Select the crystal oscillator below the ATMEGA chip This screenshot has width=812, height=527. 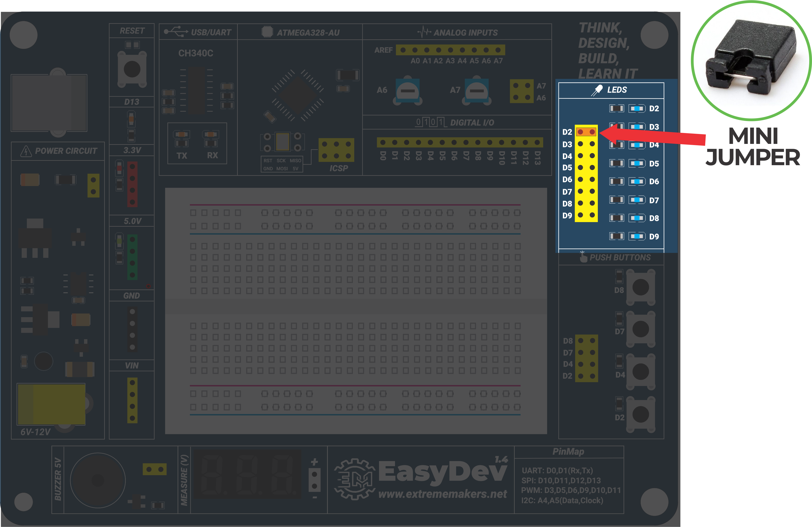[282, 142]
